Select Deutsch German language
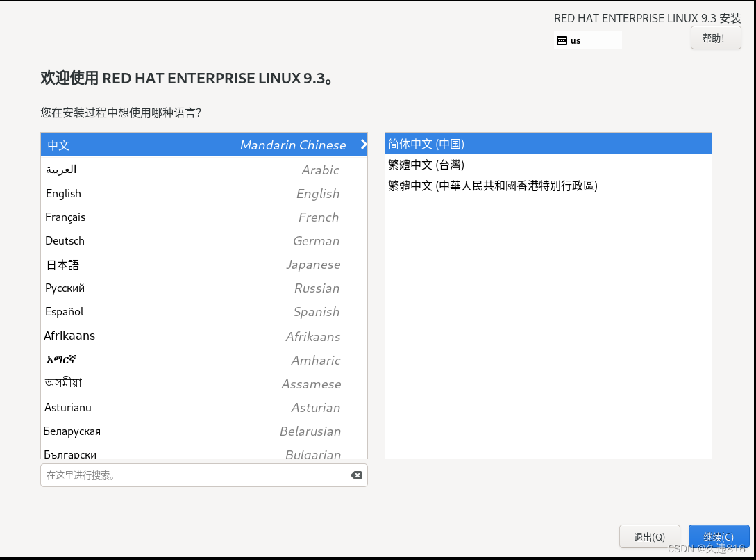The height and width of the screenshot is (560, 756). (204, 240)
